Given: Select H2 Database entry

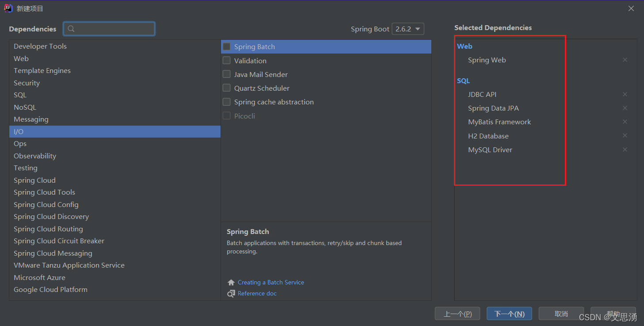Looking at the screenshot, I should point(488,136).
